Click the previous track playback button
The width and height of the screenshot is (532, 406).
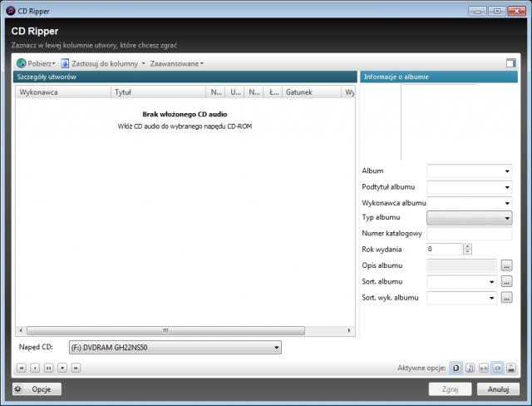(21, 367)
